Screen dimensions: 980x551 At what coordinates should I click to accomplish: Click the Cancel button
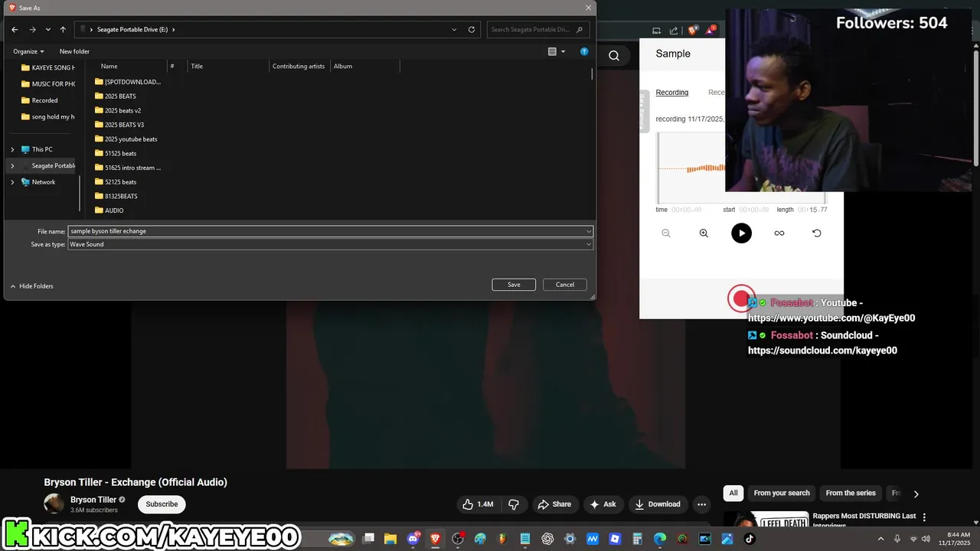click(x=565, y=285)
